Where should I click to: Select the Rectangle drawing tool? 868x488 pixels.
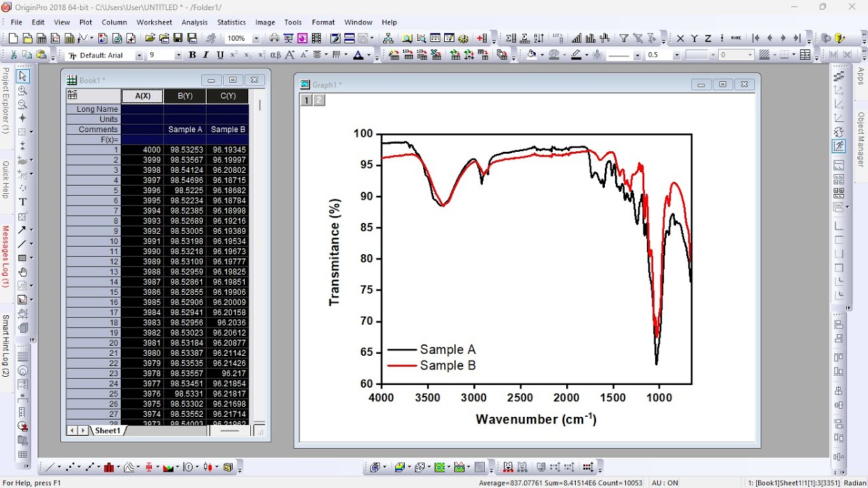pos(22,258)
